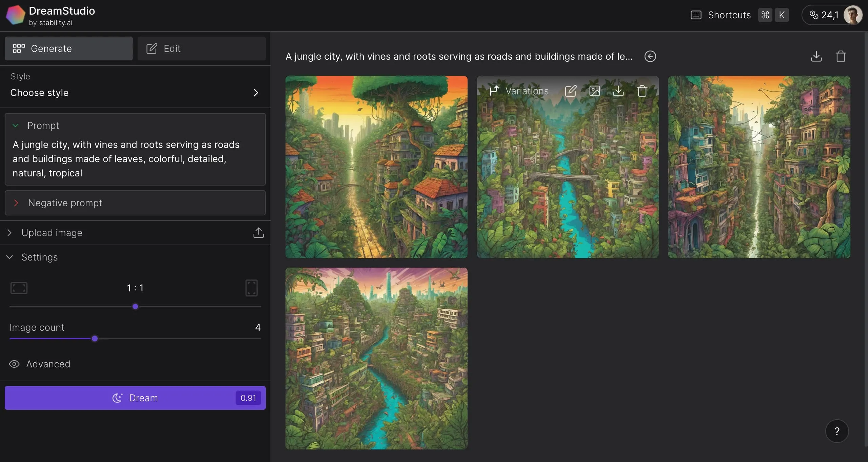This screenshot has width=868, height=462.
Task: Download the second jungle city image
Action: (x=618, y=91)
